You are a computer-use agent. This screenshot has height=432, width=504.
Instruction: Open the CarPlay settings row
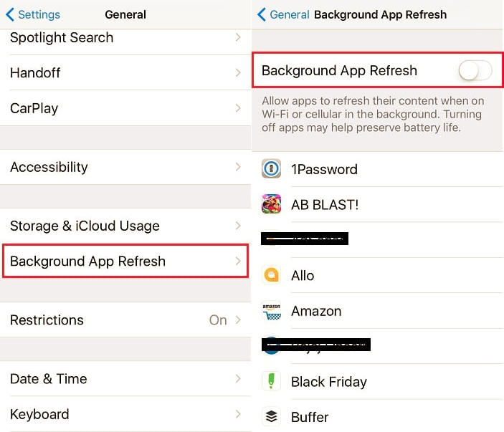125,108
